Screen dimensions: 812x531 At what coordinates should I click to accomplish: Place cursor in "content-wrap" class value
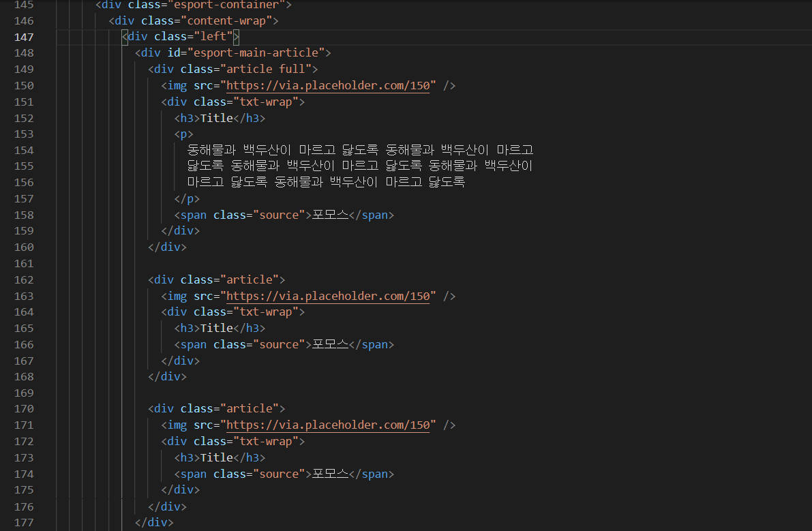226,20
